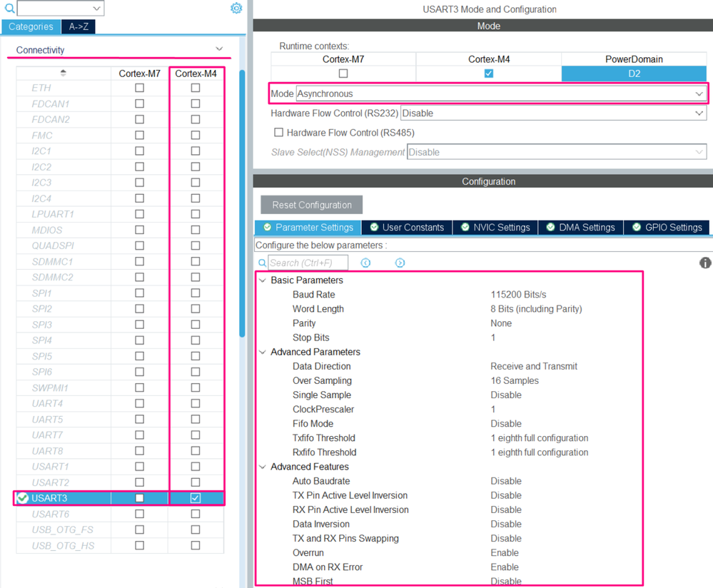Select USB_OTG_FS in peripheral list
713x588 pixels.
click(x=62, y=529)
